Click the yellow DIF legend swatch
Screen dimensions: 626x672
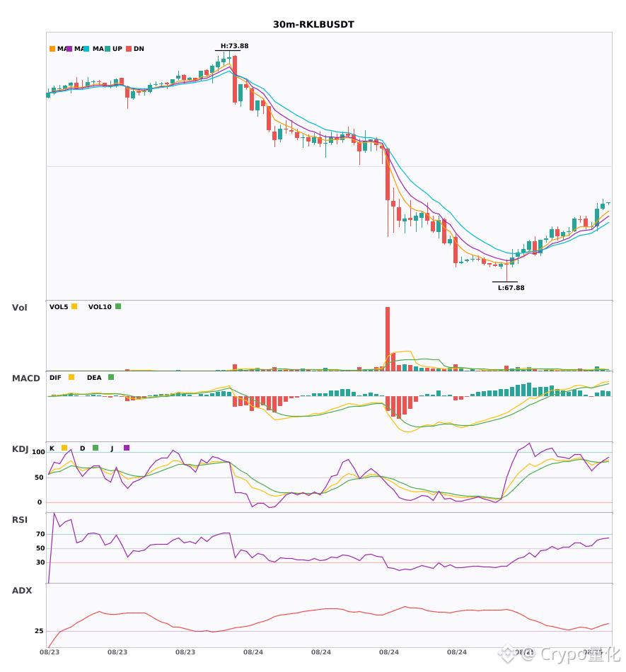[x=71, y=377]
